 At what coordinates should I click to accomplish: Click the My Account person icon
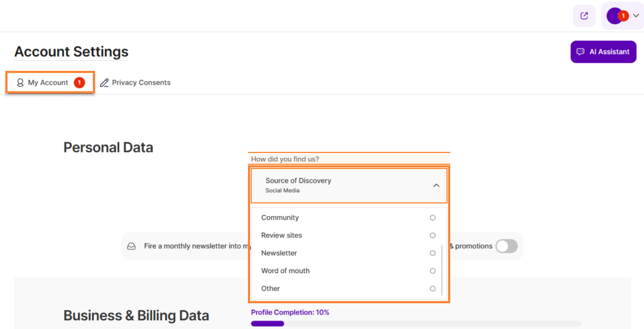coord(20,83)
